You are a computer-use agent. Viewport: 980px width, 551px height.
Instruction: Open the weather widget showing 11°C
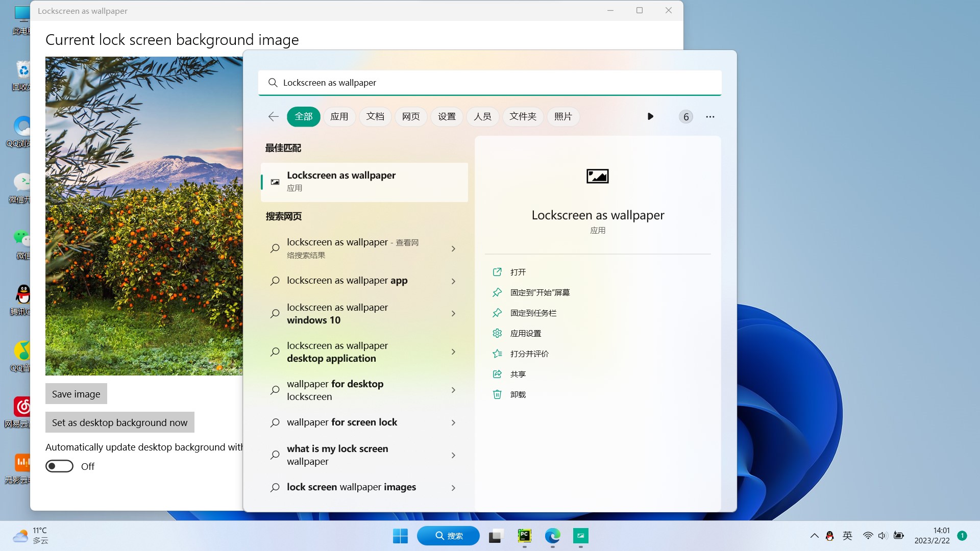(31, 536)
